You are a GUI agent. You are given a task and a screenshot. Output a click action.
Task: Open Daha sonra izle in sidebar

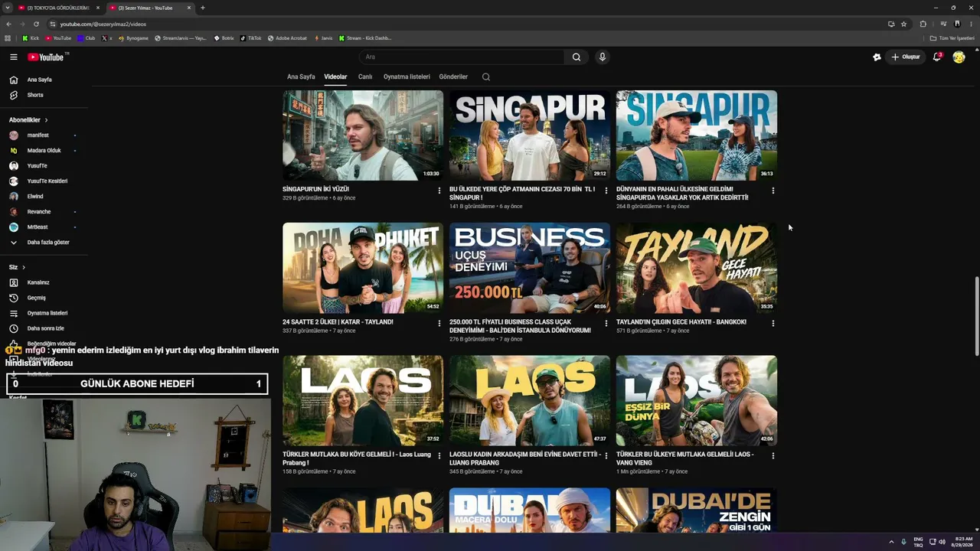[x=44, y=328]
